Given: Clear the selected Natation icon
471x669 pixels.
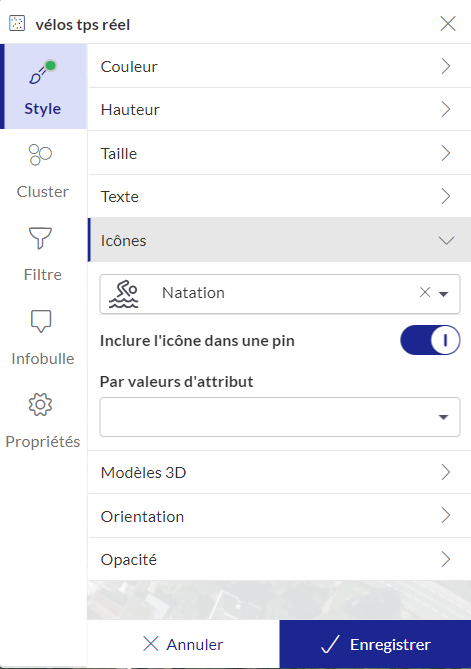Looking at the screenshot, I should tap(424, 292).
